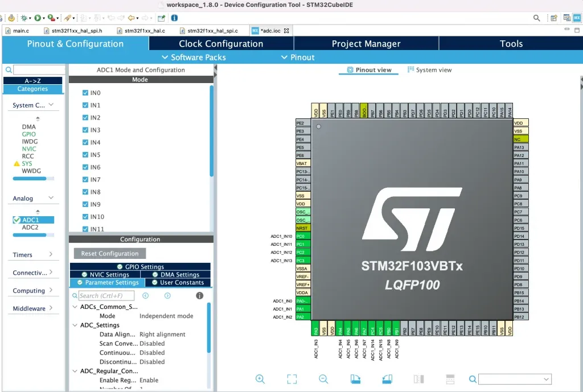This screenshot has height=392, width=583.
Task: Zoom in on the chip pinout
Action: (x=260, y=379)
